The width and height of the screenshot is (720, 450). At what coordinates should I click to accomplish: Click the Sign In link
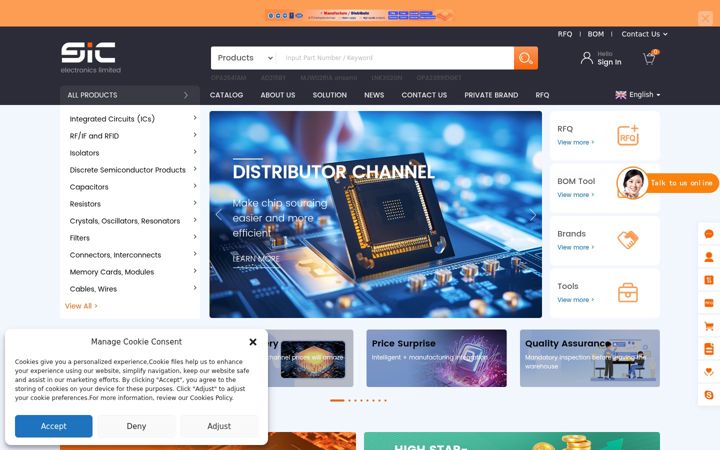pyautogui.click(x=609, y=62)
